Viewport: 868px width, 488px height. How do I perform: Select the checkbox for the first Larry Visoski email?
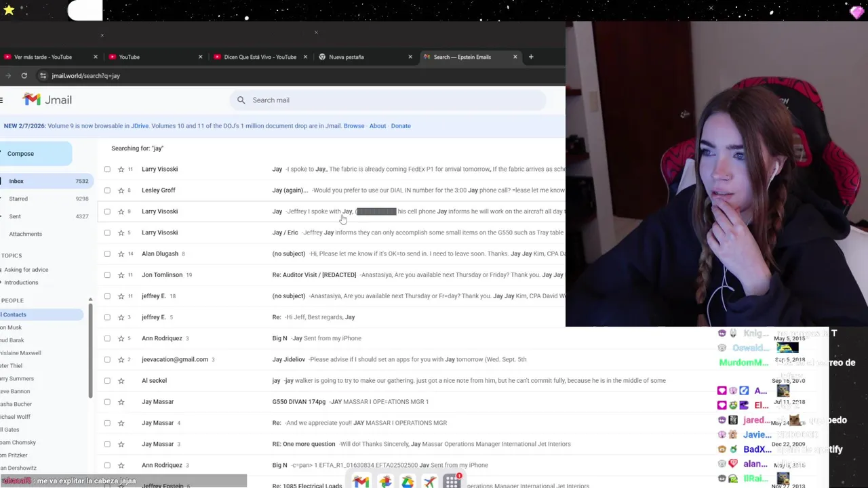click(107, 169)
